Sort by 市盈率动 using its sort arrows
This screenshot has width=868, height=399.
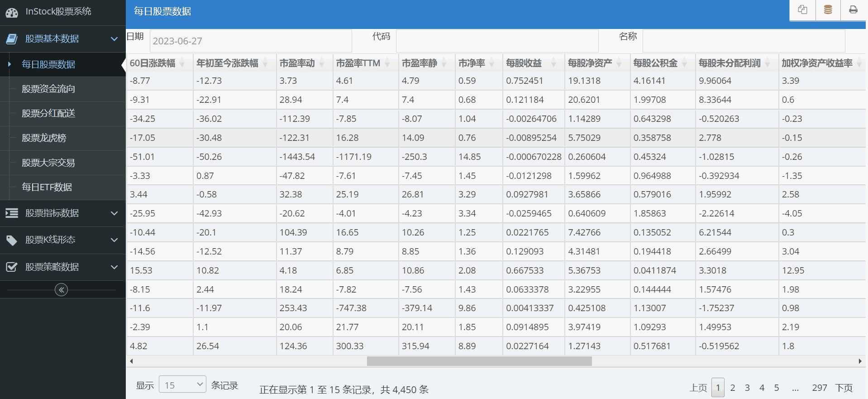(x=322, y=63)
